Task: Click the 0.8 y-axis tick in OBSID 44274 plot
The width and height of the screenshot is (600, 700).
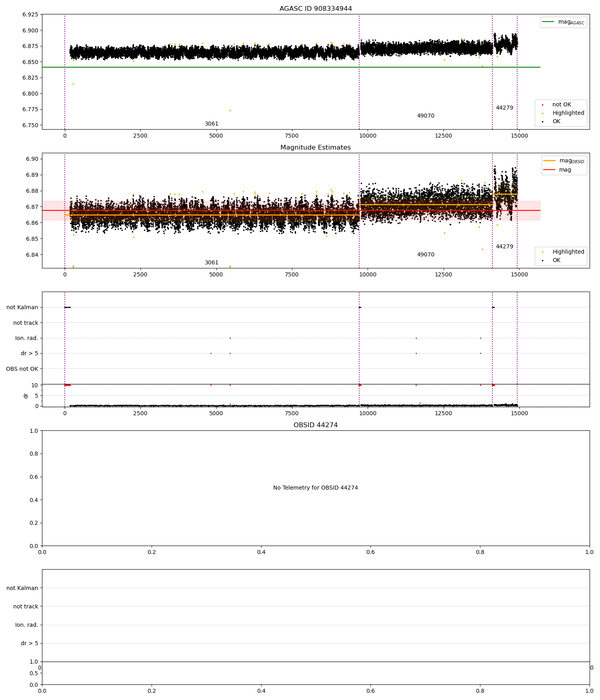Action: pyautogui.click(x=34, y=454)
